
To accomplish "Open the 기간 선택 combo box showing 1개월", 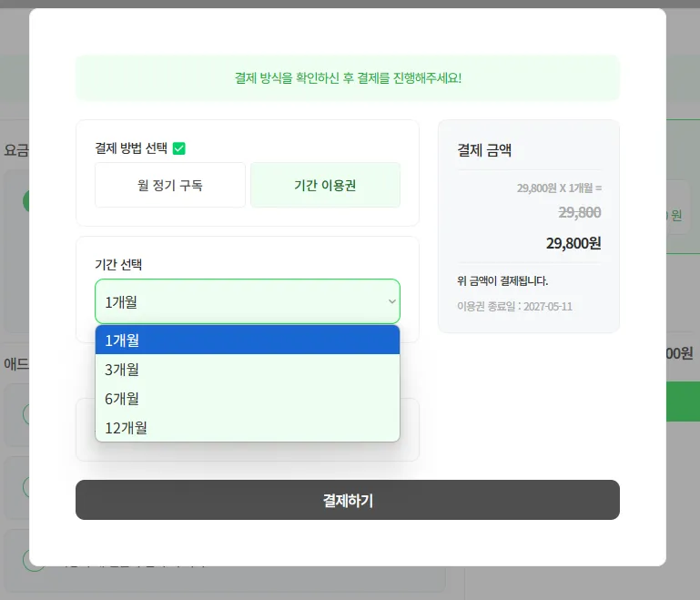I will click(x=248, y=301).
